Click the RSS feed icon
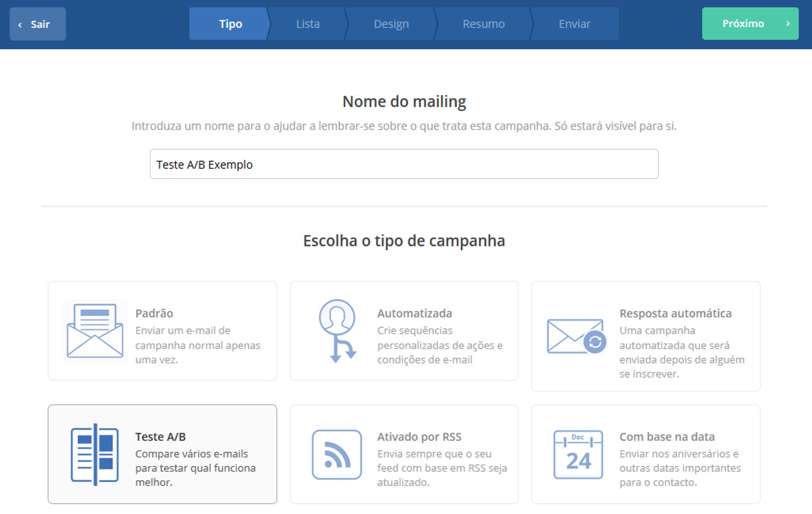812x514 pixels. coord(337,454)
